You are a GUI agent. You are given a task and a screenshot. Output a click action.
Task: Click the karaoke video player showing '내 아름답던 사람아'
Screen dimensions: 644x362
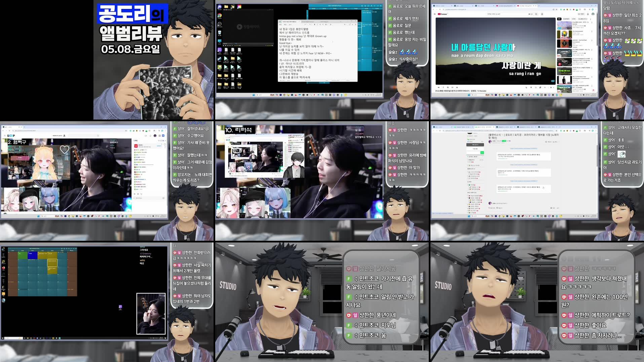pyautogui.click(x=495, y=51)
